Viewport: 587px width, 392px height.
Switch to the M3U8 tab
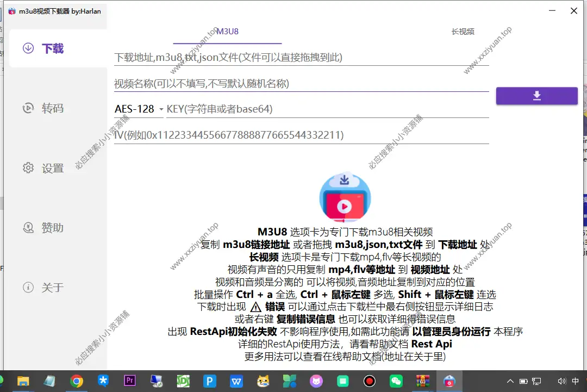(x=227, y=32)
